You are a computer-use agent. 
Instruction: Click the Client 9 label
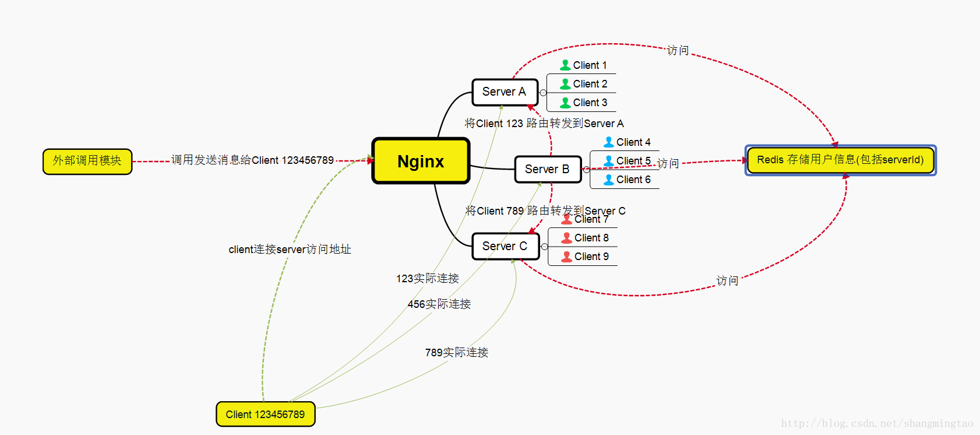coord(591,257)
